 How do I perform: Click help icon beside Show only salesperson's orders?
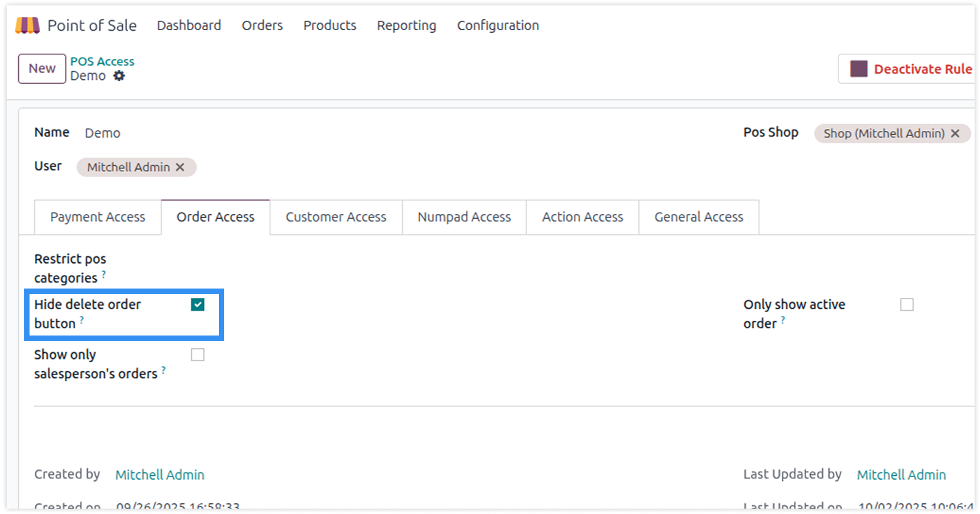click(x=164, y=370)
